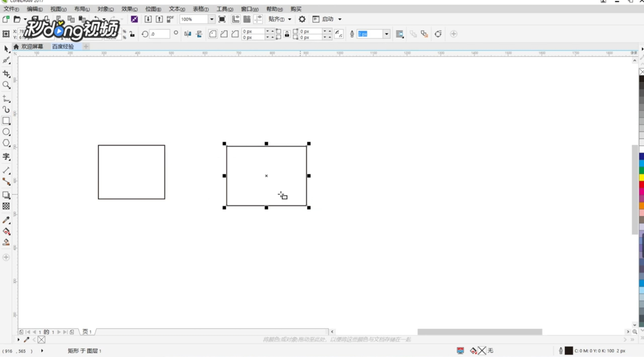
Task: Click the Convert to curves icon
Action: [438, 34]
